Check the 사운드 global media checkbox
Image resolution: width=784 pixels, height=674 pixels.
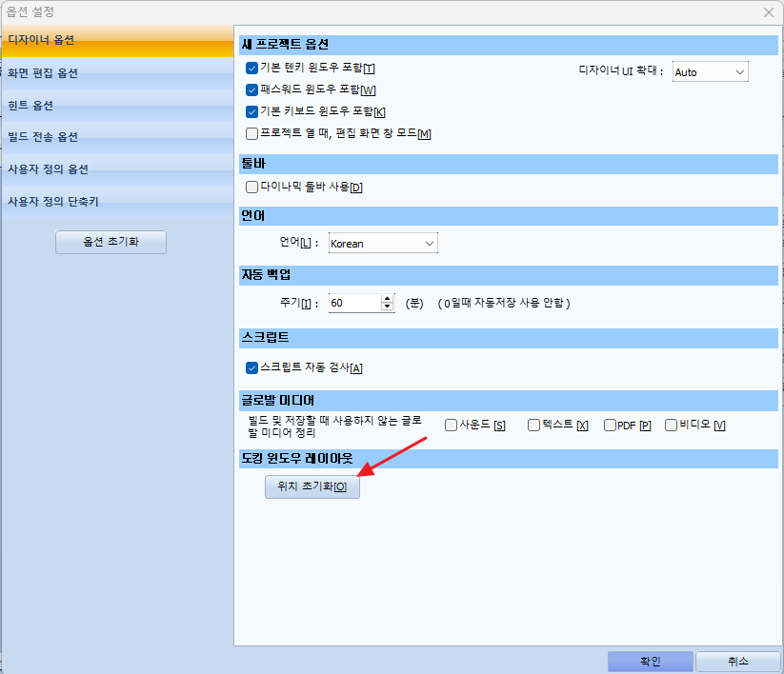tap(452, 426)
